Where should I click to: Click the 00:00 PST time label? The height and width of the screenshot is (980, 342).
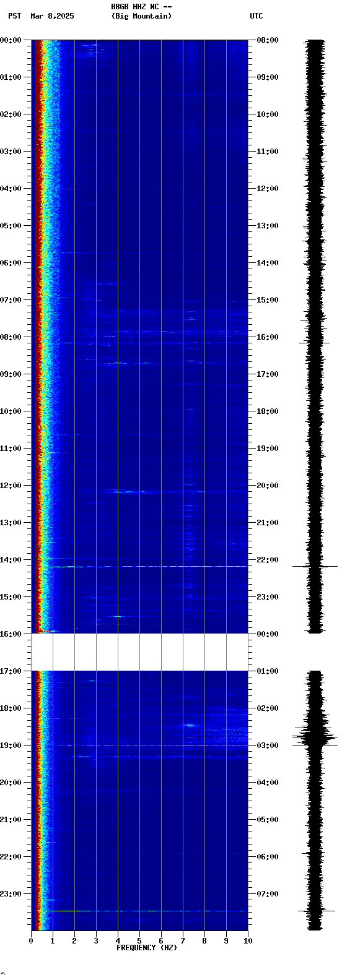click(11, 40)
